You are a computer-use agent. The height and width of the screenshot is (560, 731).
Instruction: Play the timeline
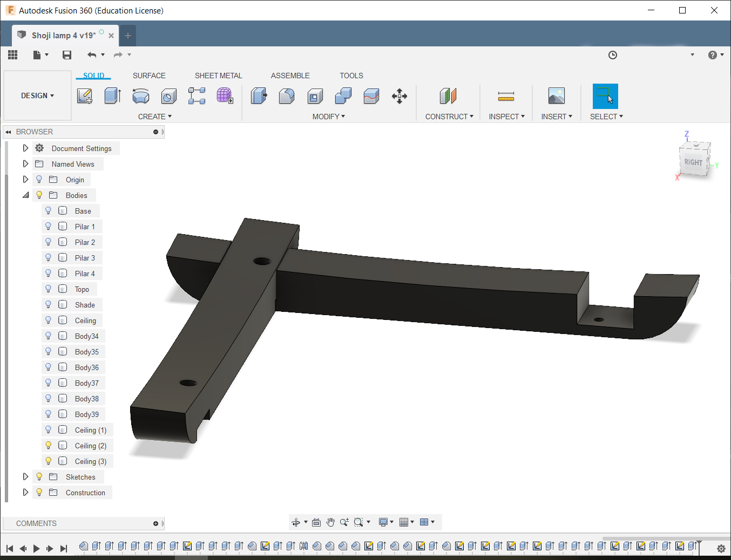pos(36,549)
